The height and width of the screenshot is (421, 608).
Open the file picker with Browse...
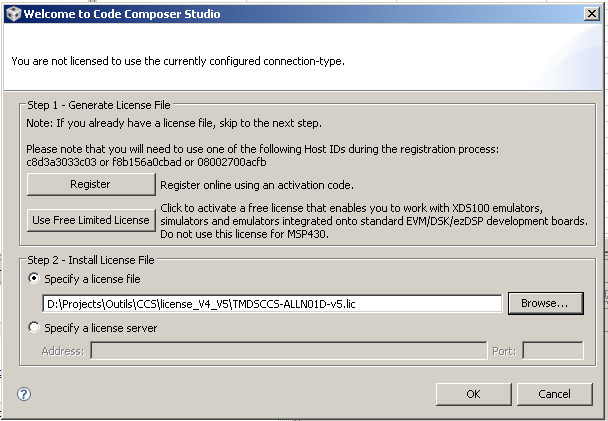pos(546,303)
